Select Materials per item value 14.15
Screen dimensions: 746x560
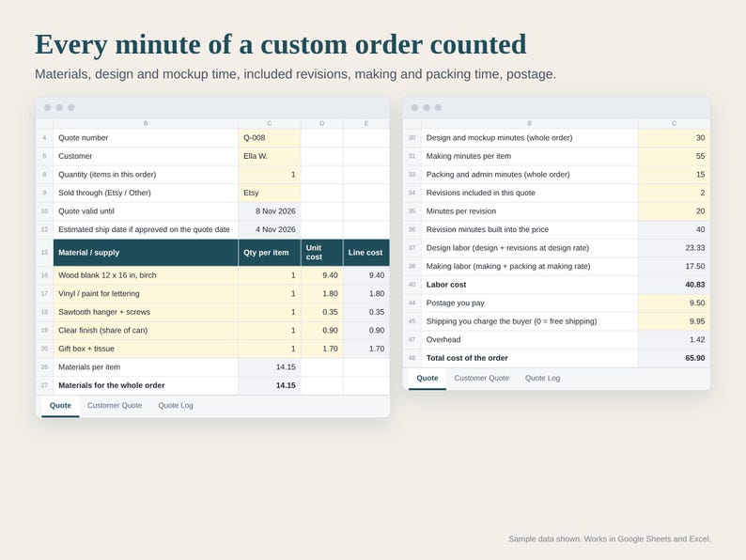270,367
